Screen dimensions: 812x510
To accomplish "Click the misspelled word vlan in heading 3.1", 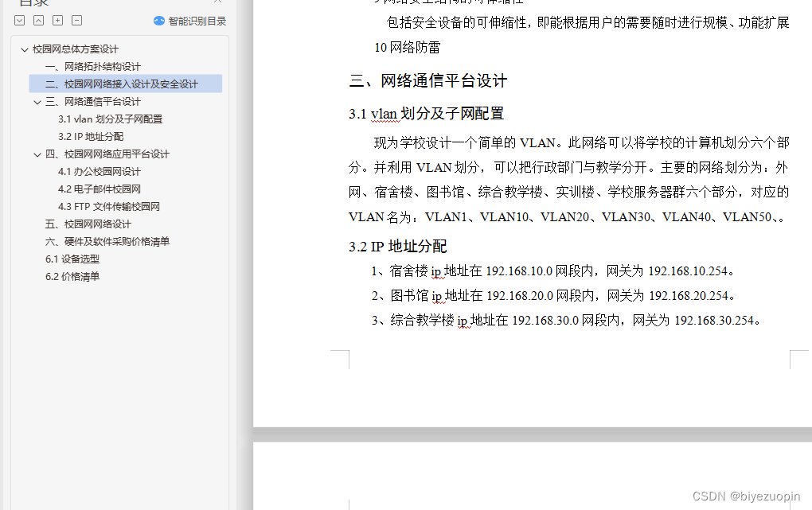I will [384, 114].
